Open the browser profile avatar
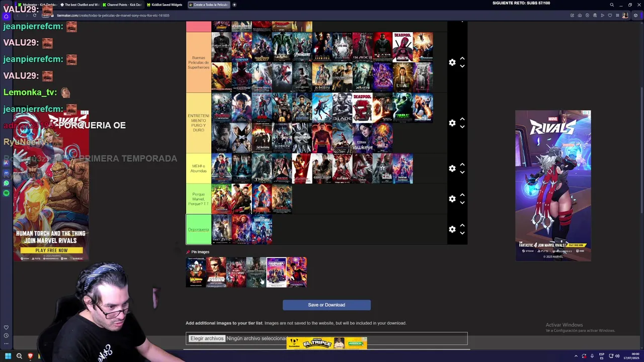The height and width of the screenshot is (362, 644). point(625,16)
